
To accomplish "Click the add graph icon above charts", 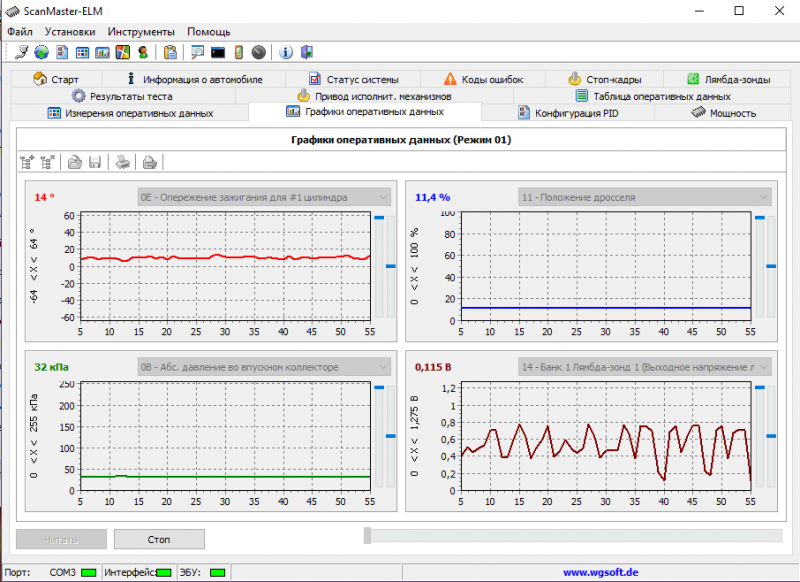I will coord(27,161).
